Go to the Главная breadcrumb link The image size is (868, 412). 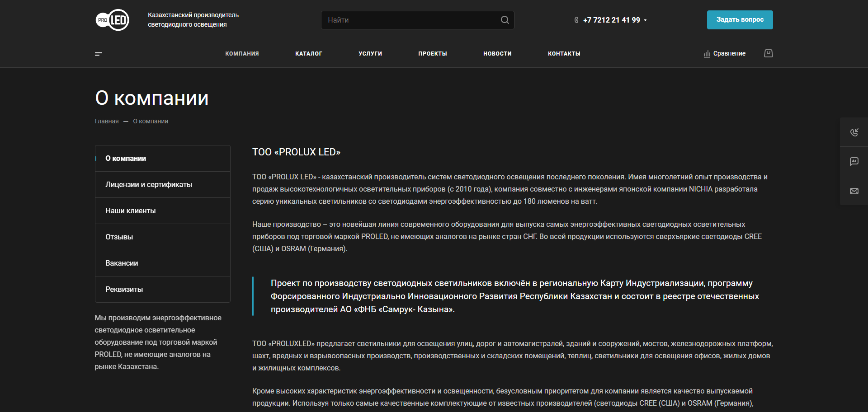(x=107, y=121)
